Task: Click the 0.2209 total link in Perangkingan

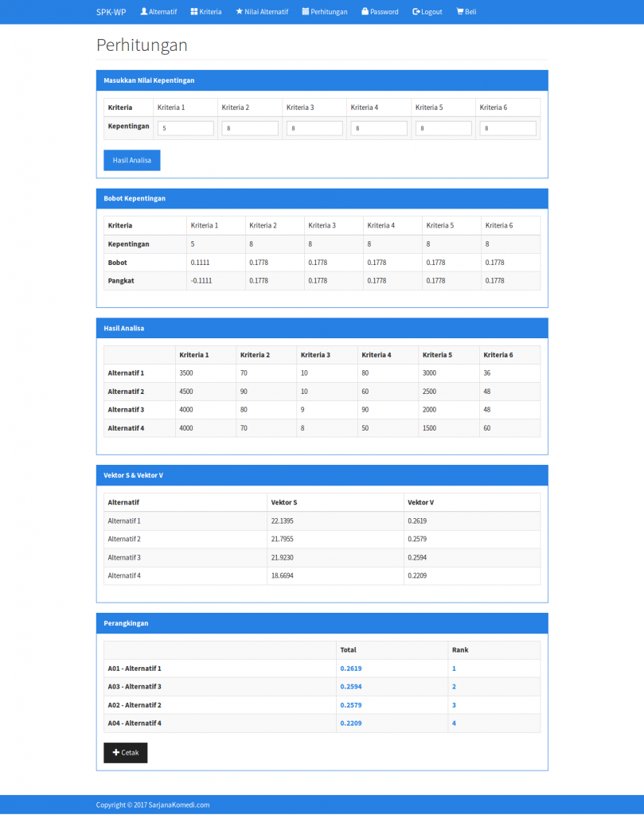Action: pos(351,723)
